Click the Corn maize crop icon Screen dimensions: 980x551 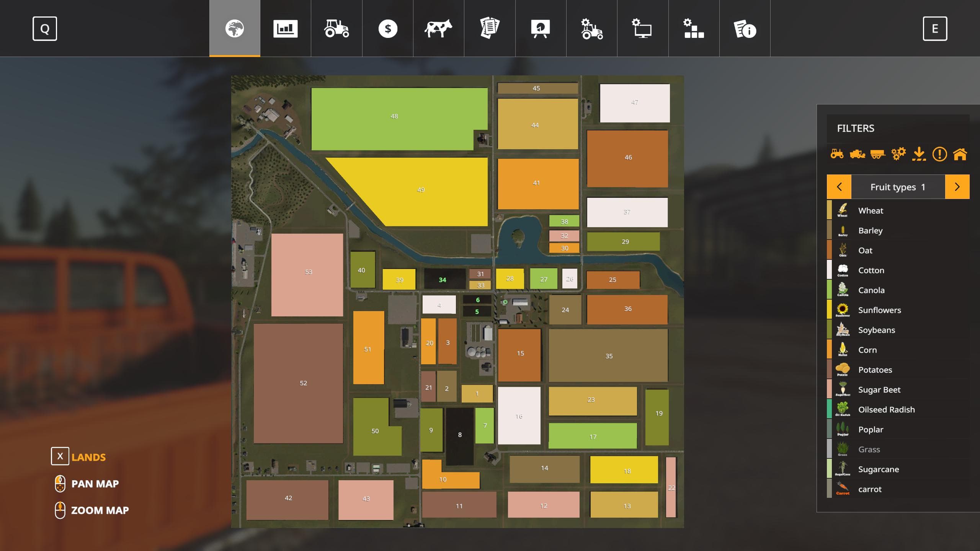click(843, 350)
